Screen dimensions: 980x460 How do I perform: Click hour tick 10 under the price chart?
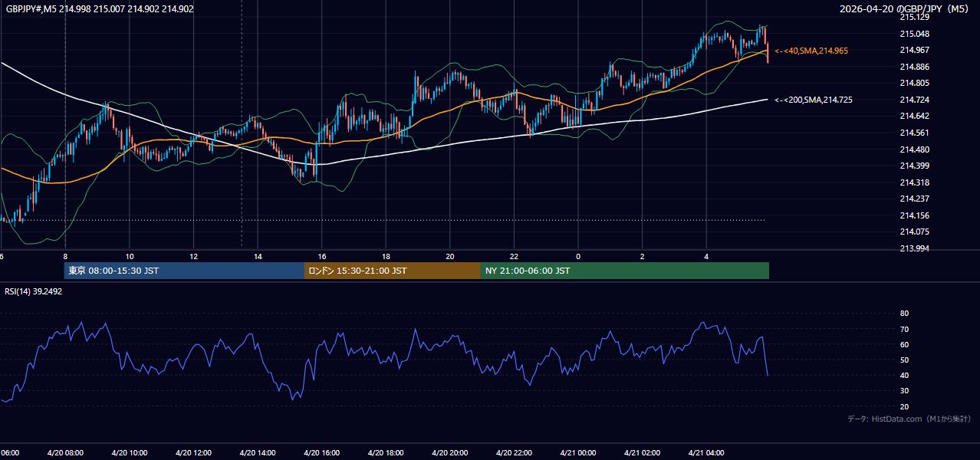[130, 257]
